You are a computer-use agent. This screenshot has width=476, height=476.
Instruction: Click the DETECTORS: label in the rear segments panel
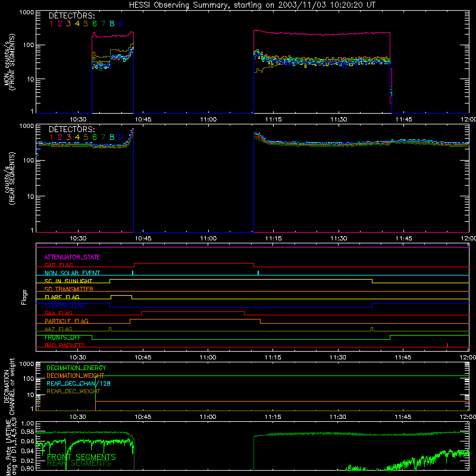pos(71,130)
